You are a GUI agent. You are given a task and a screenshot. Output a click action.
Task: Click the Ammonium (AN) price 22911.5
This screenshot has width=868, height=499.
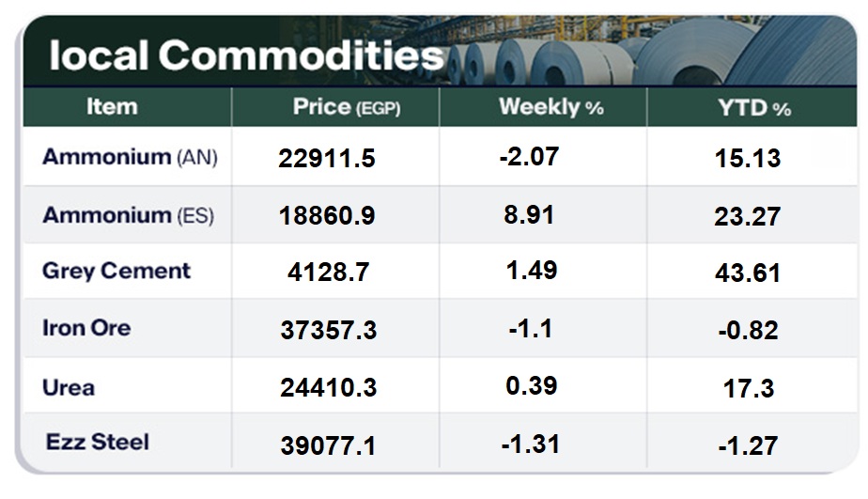(x=327, y=159)
